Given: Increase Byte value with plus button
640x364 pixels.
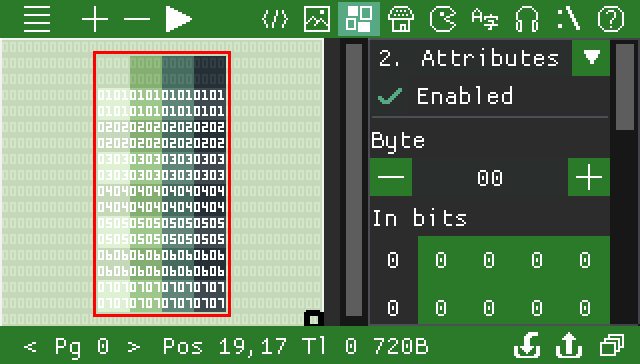Looking at the screenshot, I should pyautogui.click(x=589, y=177).
